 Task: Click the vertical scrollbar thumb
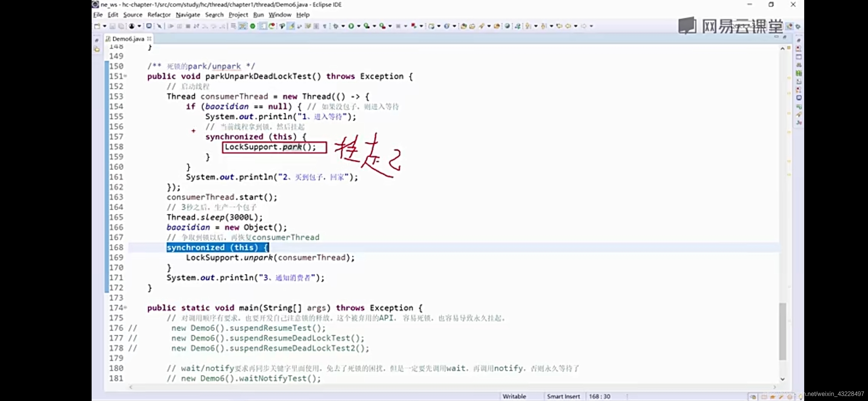point(783,331)
